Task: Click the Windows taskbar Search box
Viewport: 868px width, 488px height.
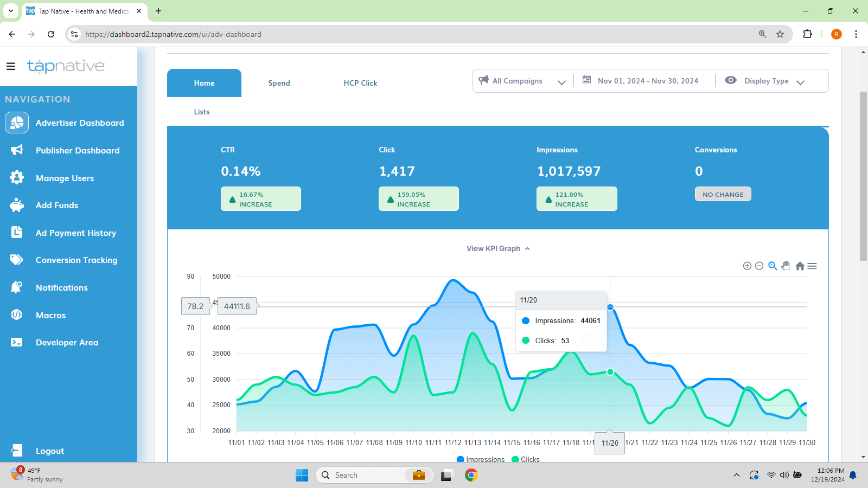Action: coord(374,475)
